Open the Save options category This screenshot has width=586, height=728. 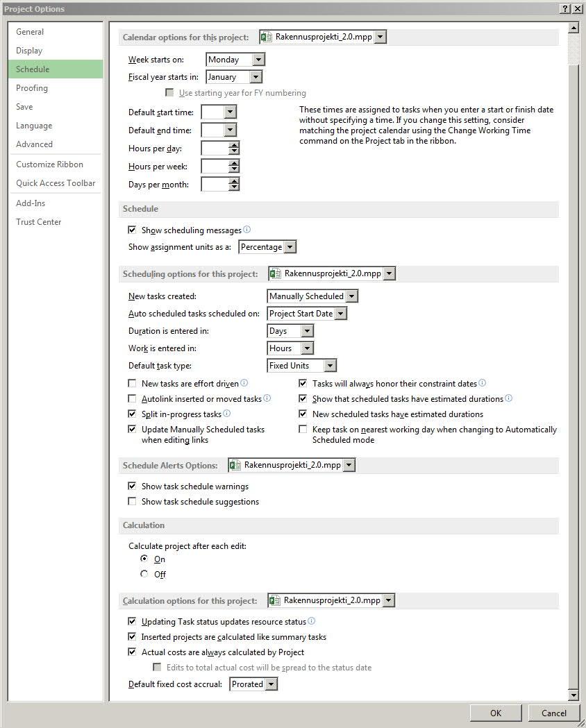56,106
